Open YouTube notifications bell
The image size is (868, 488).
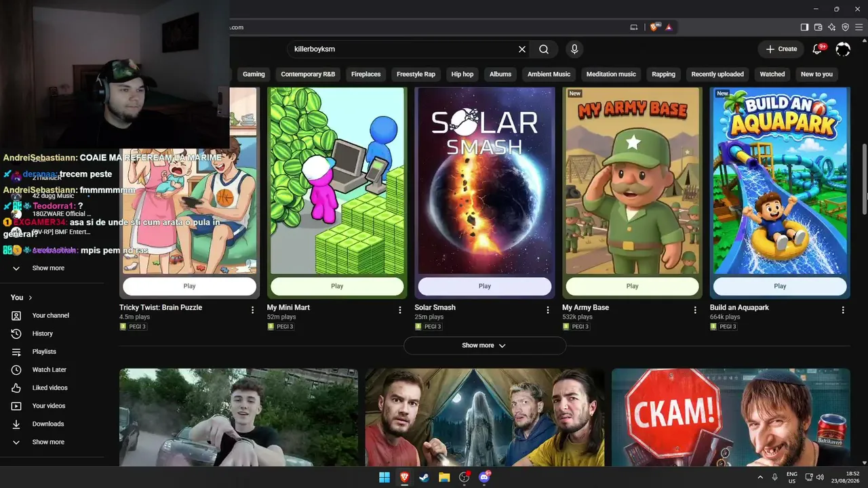[x=818, y=49]
